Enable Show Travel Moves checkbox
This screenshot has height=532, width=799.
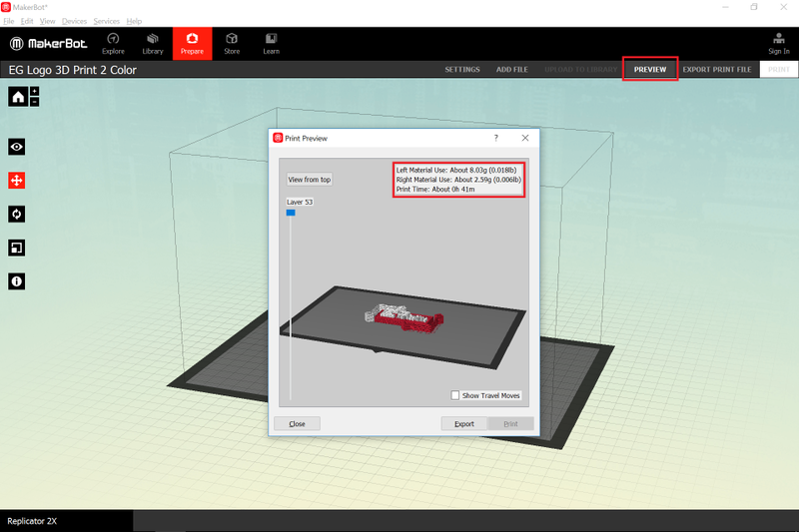pyautogui.click(x=455, y=395)
